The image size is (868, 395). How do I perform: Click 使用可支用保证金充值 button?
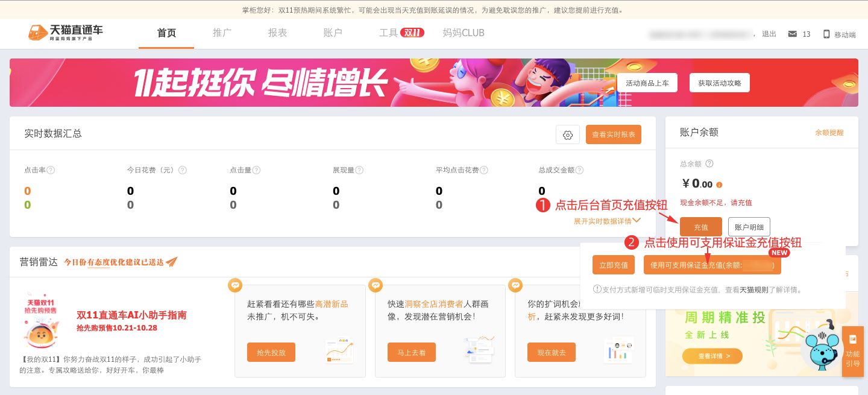(x=712, y=265)
